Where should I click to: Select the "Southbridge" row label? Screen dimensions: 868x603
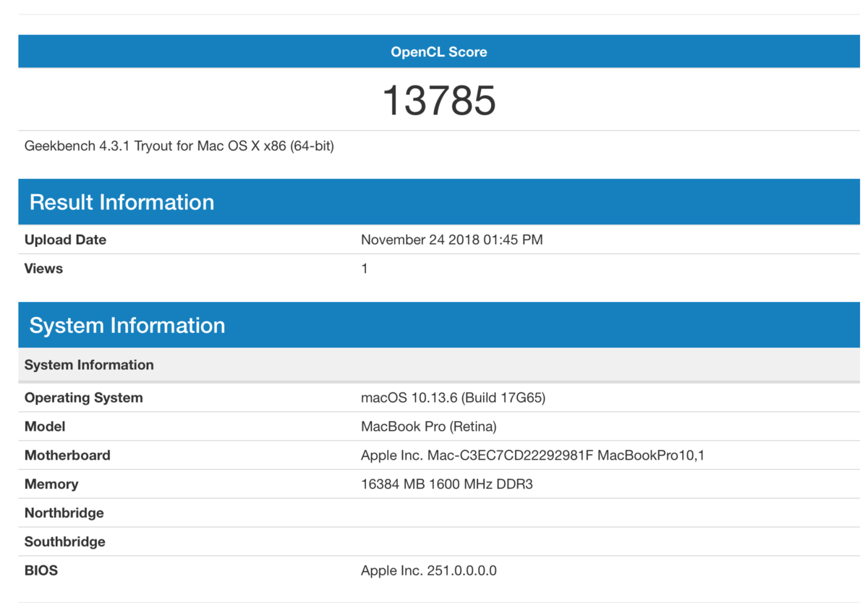[65, 541]
